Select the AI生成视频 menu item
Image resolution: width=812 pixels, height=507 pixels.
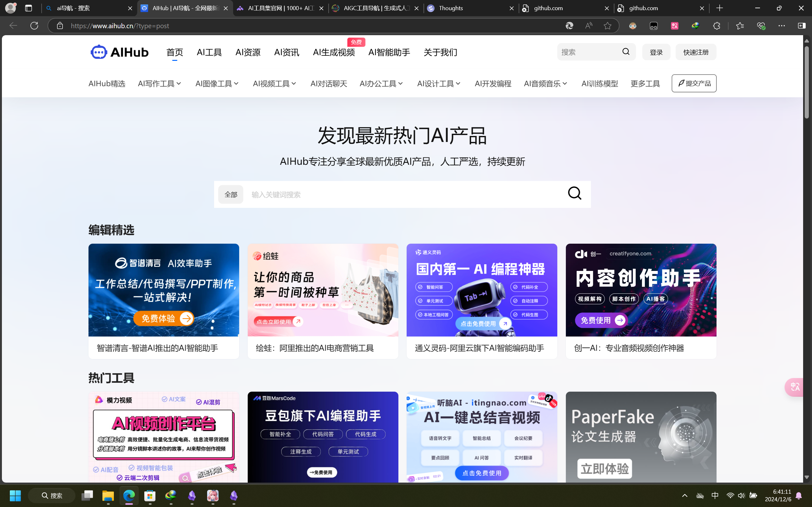point(334,52)
